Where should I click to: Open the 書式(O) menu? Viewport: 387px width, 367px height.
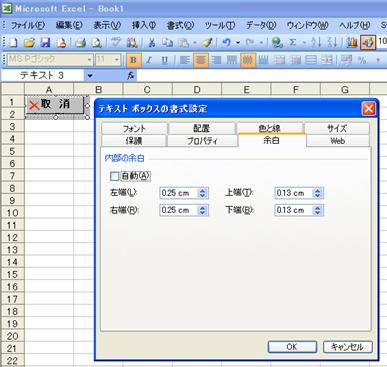coord(180,25)
